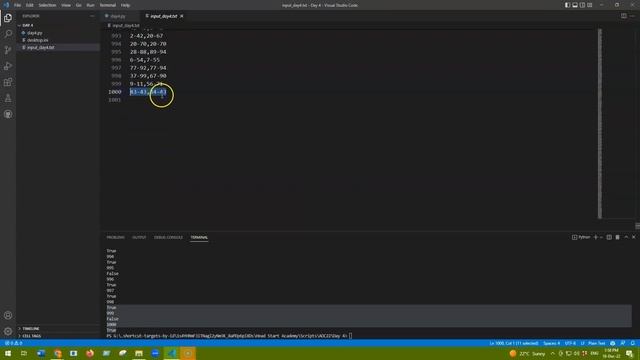Switch to the Output panel tab
This screenshot has height=360, width=640.
[x=139, y=237]
